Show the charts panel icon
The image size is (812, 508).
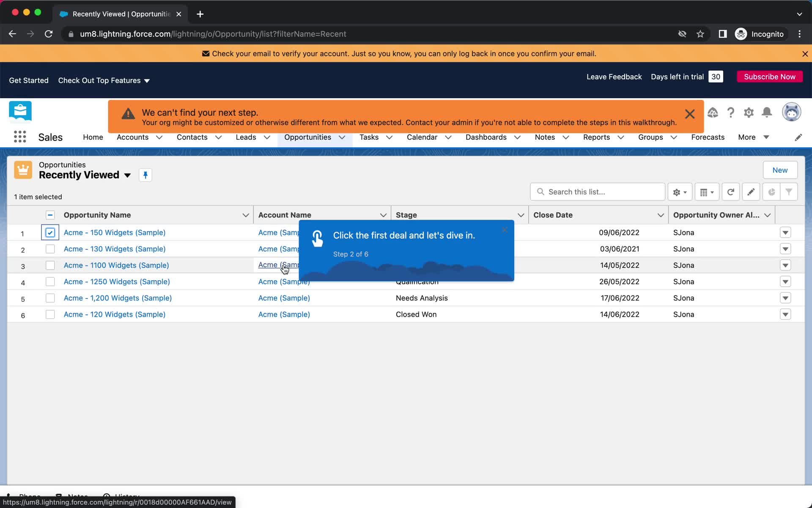(x=771, y=192)
